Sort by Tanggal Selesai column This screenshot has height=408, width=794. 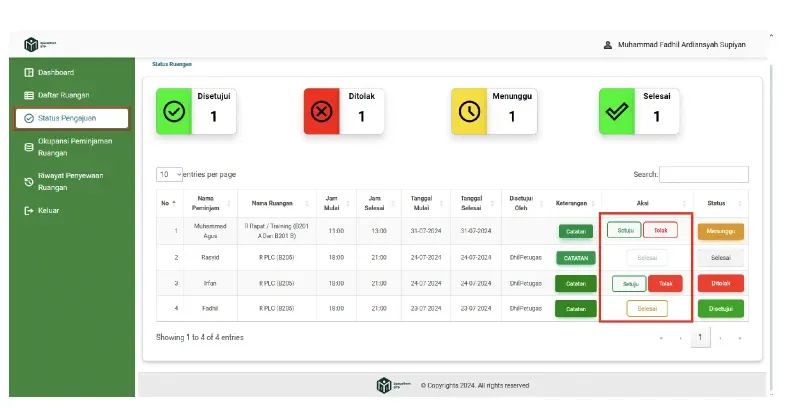[x=476, y=203]
